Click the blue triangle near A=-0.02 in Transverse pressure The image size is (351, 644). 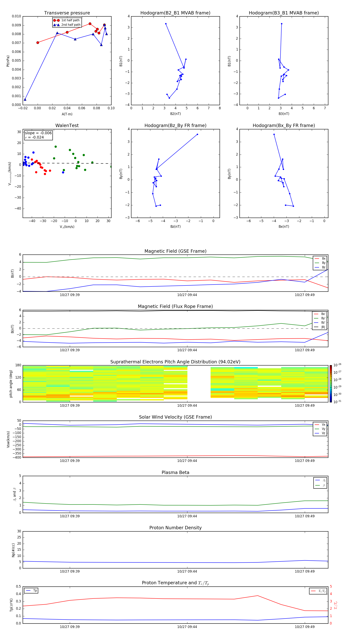tap(25, 100)
